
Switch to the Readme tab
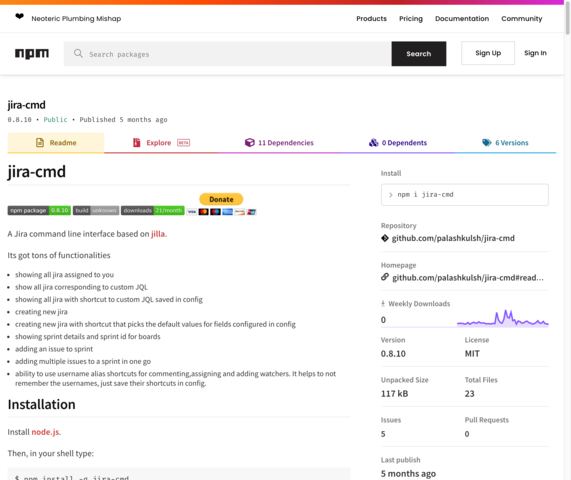click(x=56, y=142)
